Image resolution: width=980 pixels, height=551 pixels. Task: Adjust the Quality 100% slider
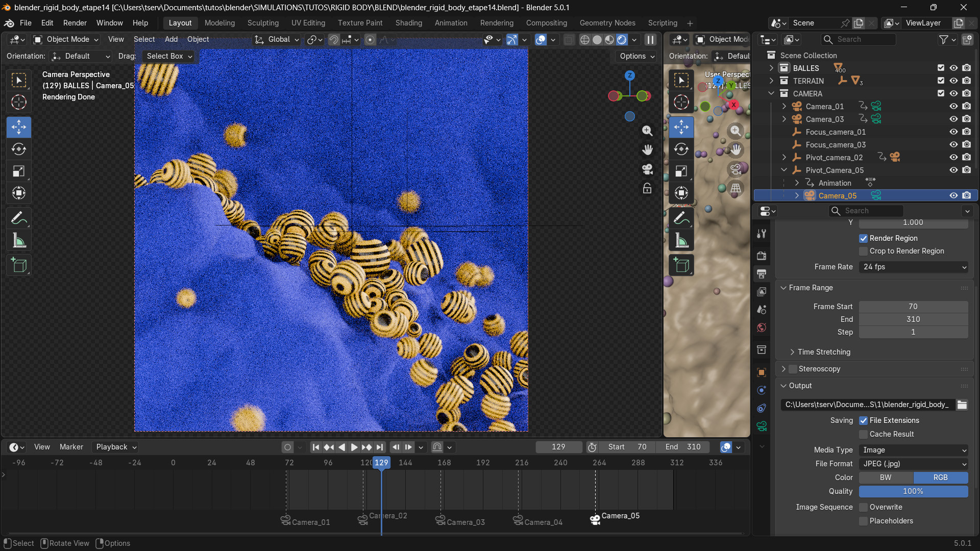click(x=913, y=491)
